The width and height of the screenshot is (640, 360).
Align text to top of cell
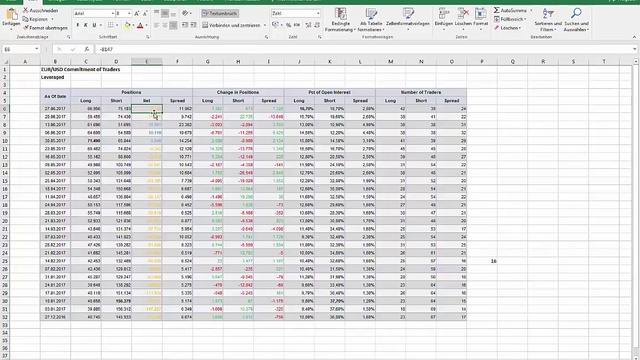tap(157, 13)
